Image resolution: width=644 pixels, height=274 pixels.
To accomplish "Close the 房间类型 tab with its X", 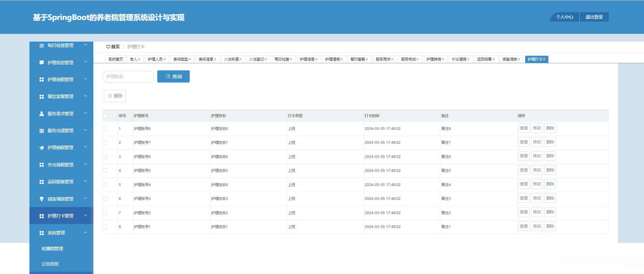I will point(190,59).
